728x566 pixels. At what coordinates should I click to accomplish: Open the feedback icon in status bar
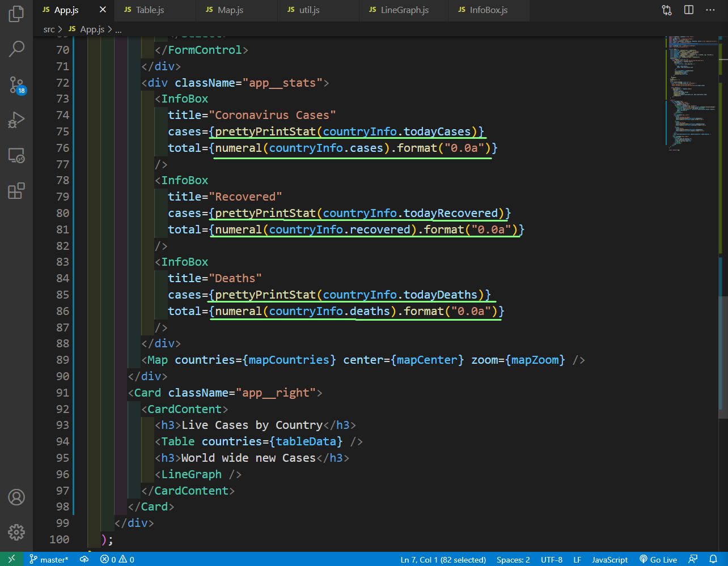[693, 559]
